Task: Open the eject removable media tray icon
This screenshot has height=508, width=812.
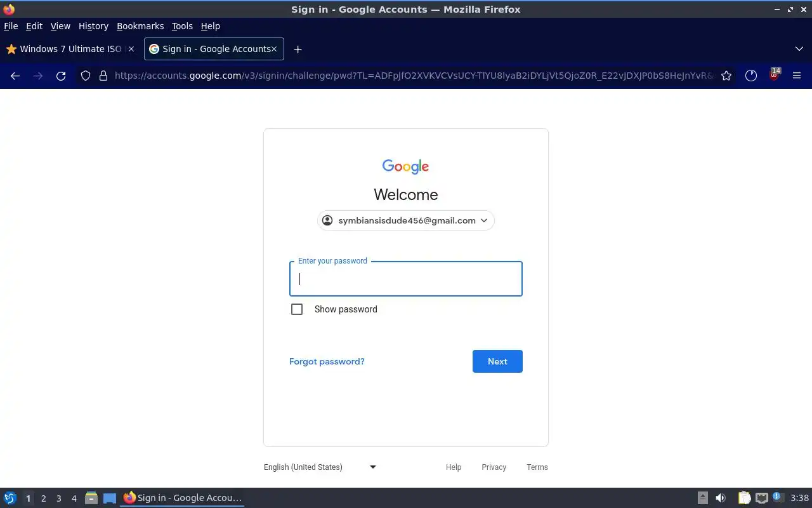Action: (x=702, y=498)
